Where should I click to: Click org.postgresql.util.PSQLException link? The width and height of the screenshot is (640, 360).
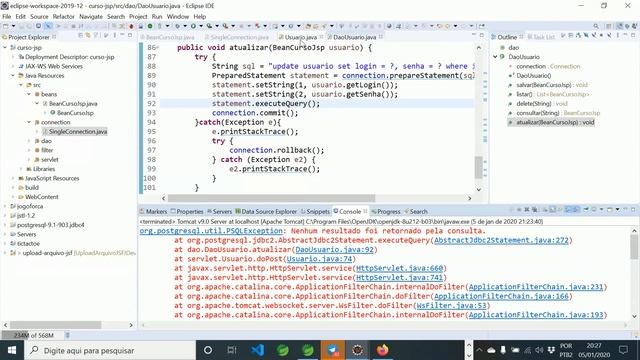click(211, 231)
